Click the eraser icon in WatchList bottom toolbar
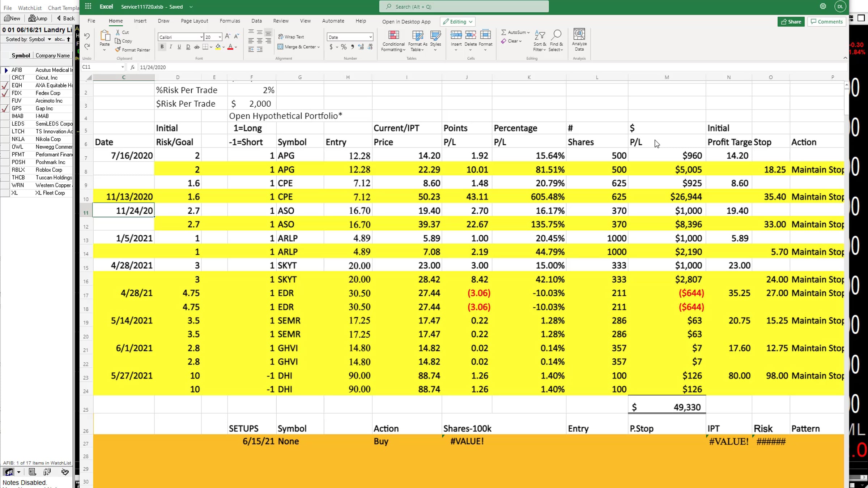Viewport: 868px width, 488px height. (x=65, y=472)
